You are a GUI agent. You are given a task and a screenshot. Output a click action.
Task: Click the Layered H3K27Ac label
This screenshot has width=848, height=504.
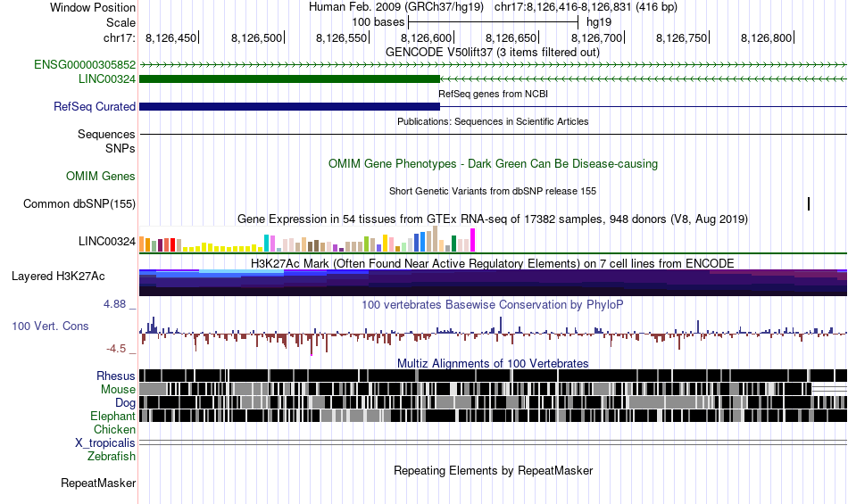(x=58, y=276)
